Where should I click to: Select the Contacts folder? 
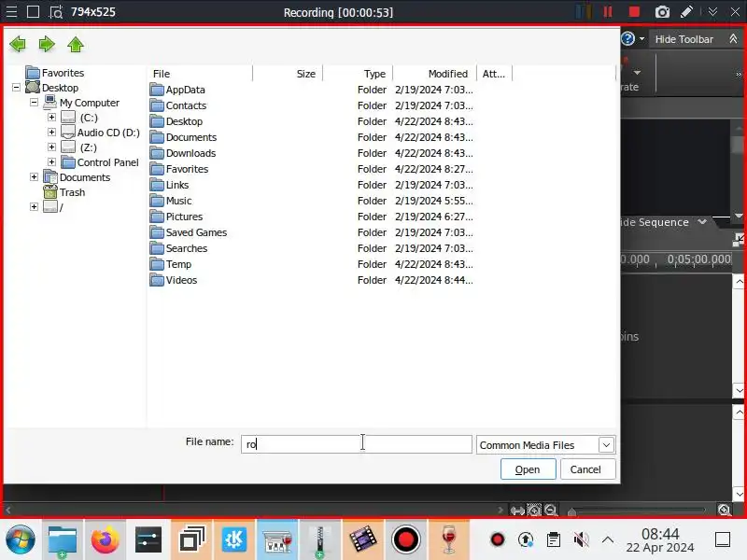coord(186,105)
